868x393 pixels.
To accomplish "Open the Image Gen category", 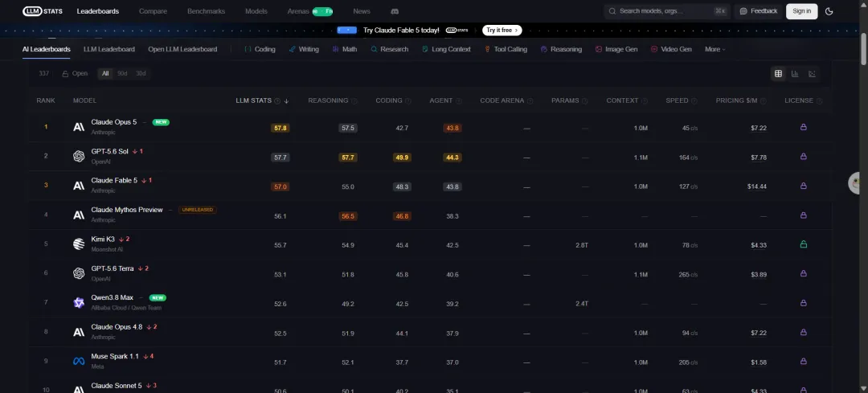I will coord(616,49).
